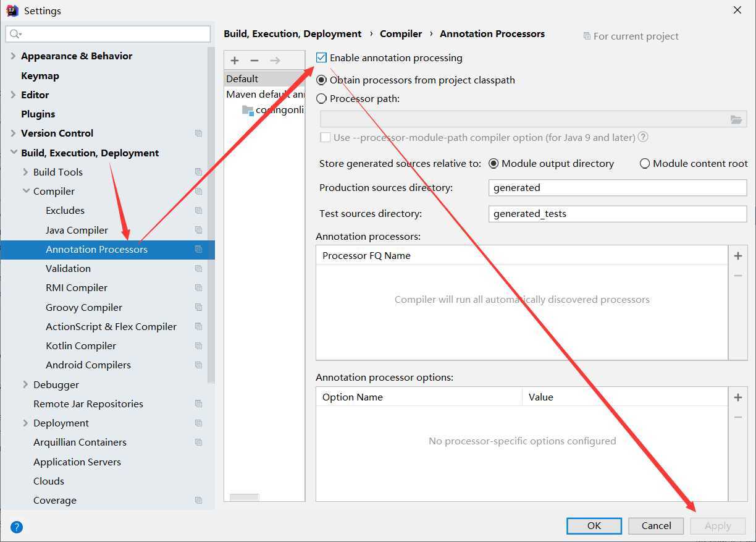Viewport: 756px width, 542px height.
Task: Click project-level icon beside Build Tools
Action: tap(198, 172)
